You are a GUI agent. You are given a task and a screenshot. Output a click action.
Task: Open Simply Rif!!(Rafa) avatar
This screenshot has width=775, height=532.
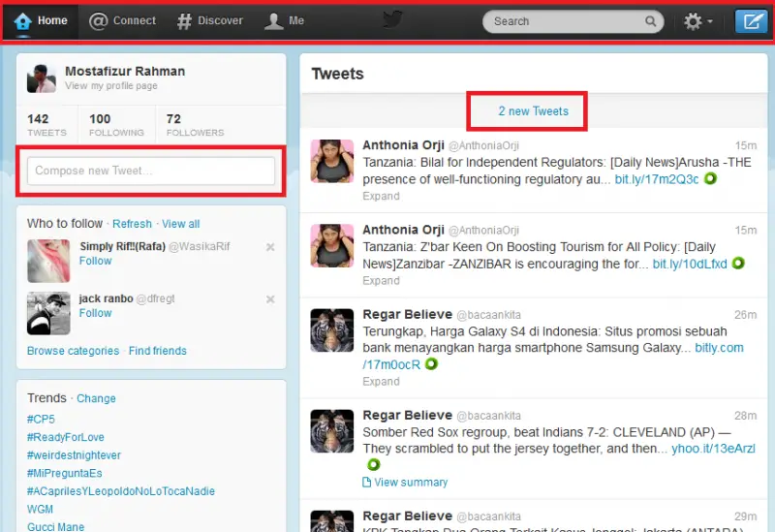coord(48,261)
